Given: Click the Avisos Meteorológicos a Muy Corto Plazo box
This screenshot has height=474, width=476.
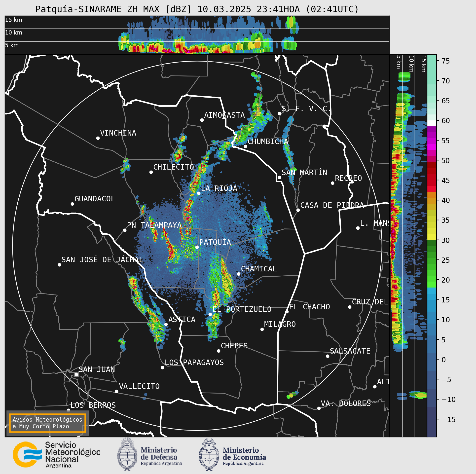Looking at the screenshot, I should click(47, 423).
